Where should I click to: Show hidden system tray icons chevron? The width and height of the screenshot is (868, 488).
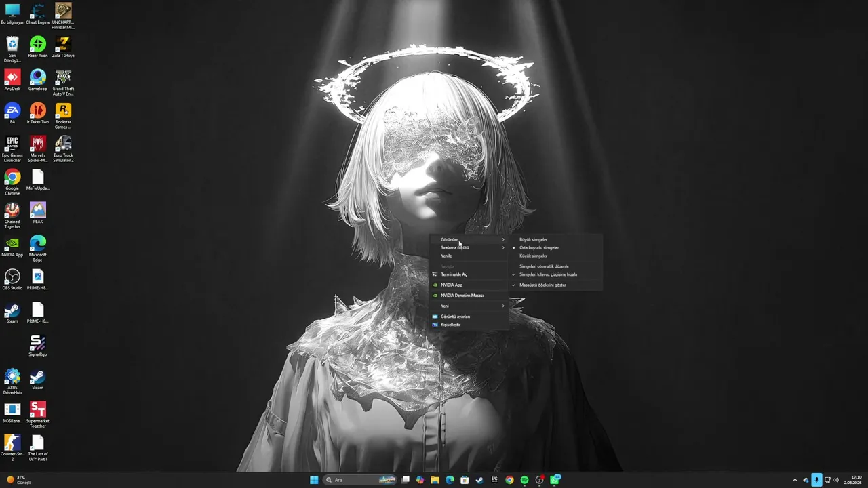pos(795,480)
